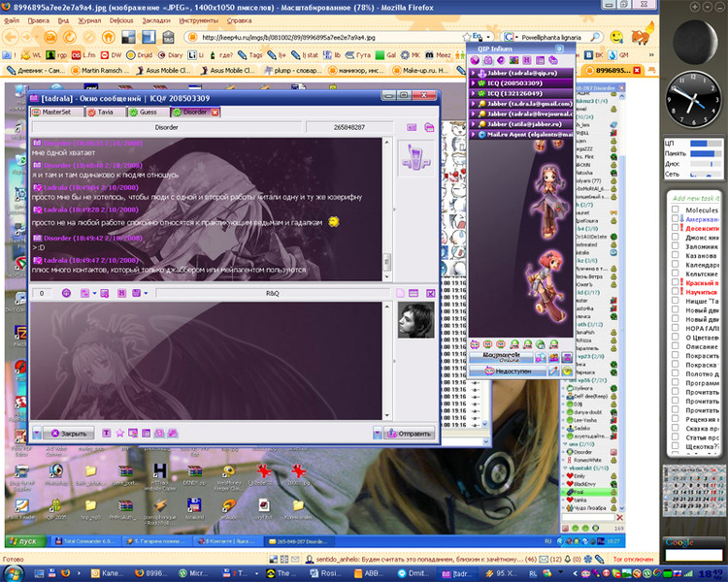
Task: Select the Tavia chat tab
Action: pyautogui.click(x=106, y=112)
